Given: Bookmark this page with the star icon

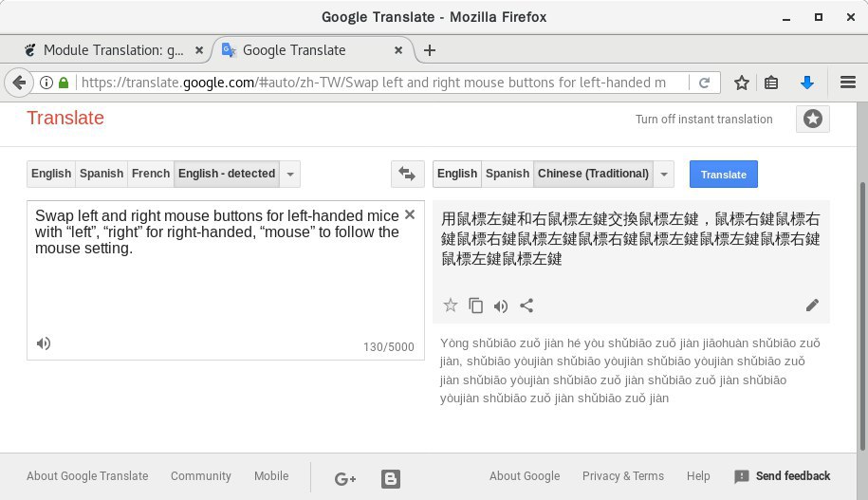Looking at the screenshot, I should point(742,83).
